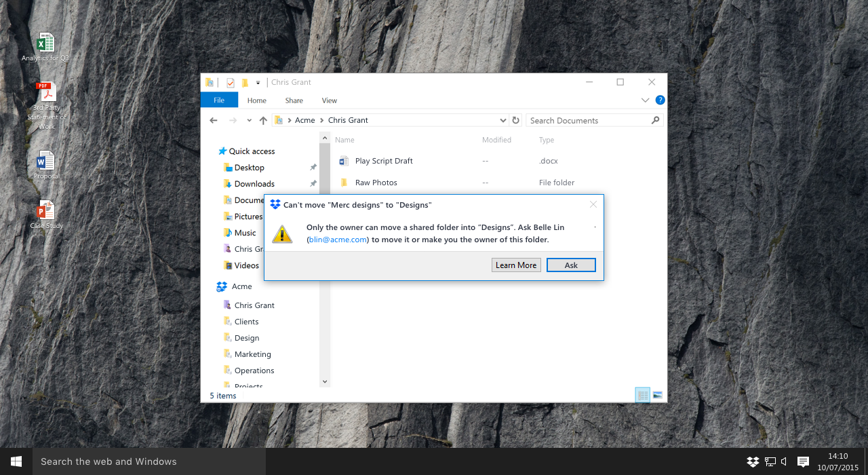The height and width of the screenshot is (475, 868).
Task: Open the Case Study PowerPoint file
Action: [x=45, y=210]
